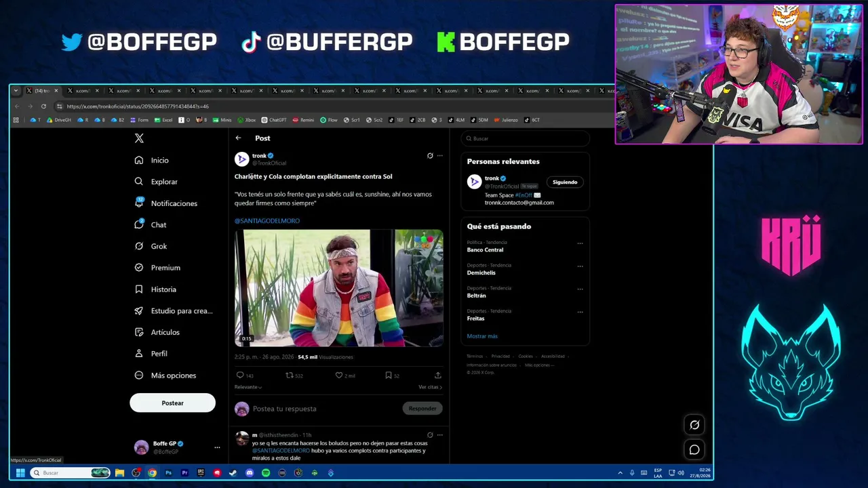Open the Excel bookmark in bookmarks bar

click(x=163, y=120)
